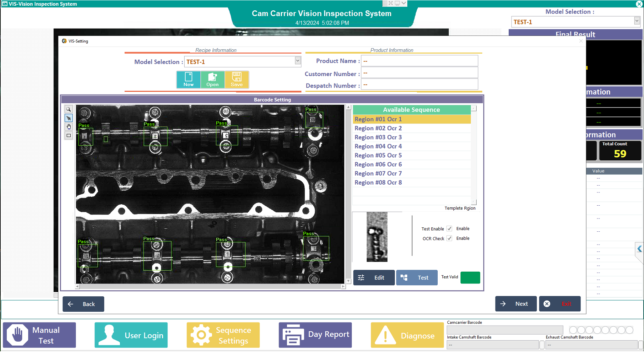Open a recipe with Open icon
The height and width of the screenshot is (352, 644).
click(x=212, y=79)
